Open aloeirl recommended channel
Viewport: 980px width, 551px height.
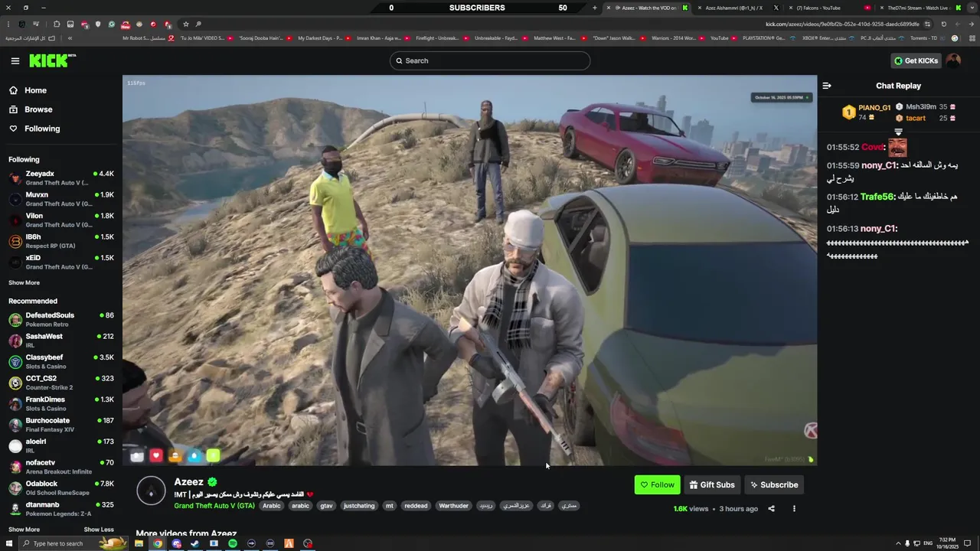(x=61, y=445)
